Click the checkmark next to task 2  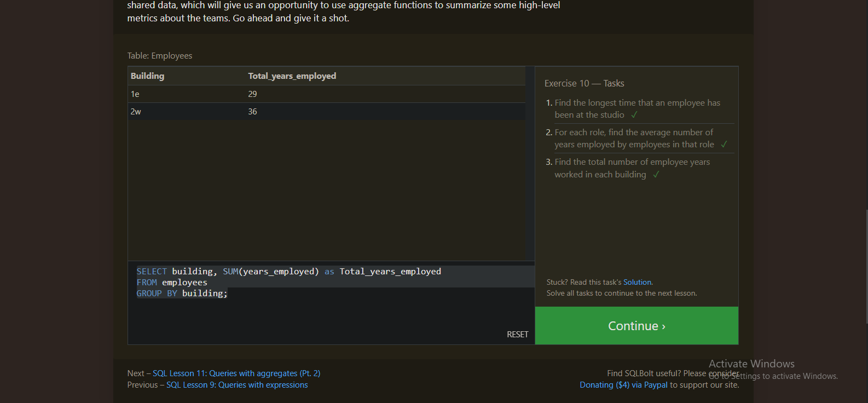[x=724, y=145]
